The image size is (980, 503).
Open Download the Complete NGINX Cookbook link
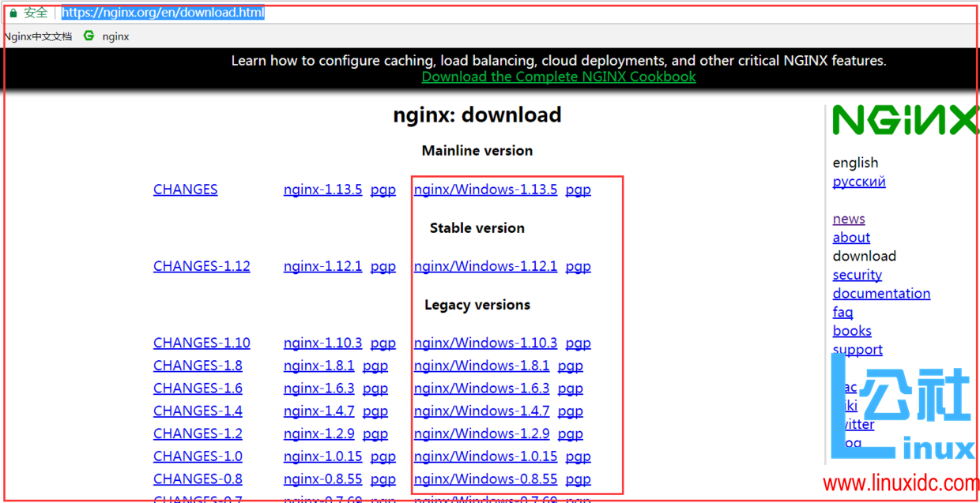click(x=559, y=77)
